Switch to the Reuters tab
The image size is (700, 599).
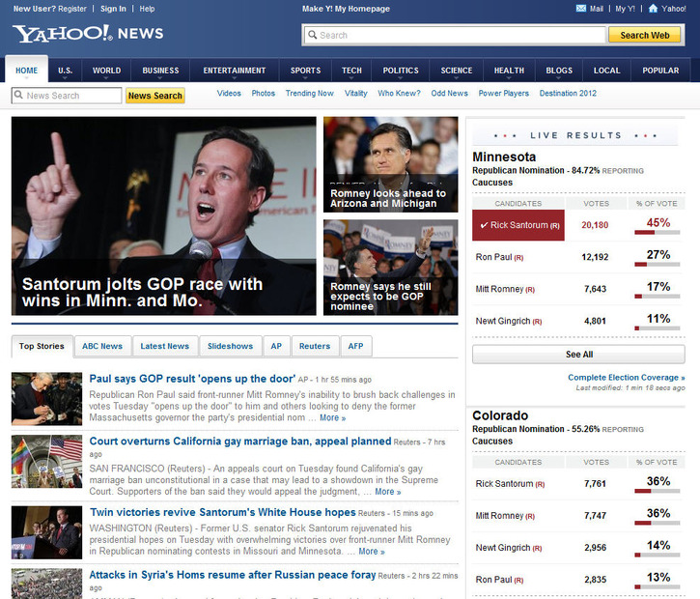315,346
